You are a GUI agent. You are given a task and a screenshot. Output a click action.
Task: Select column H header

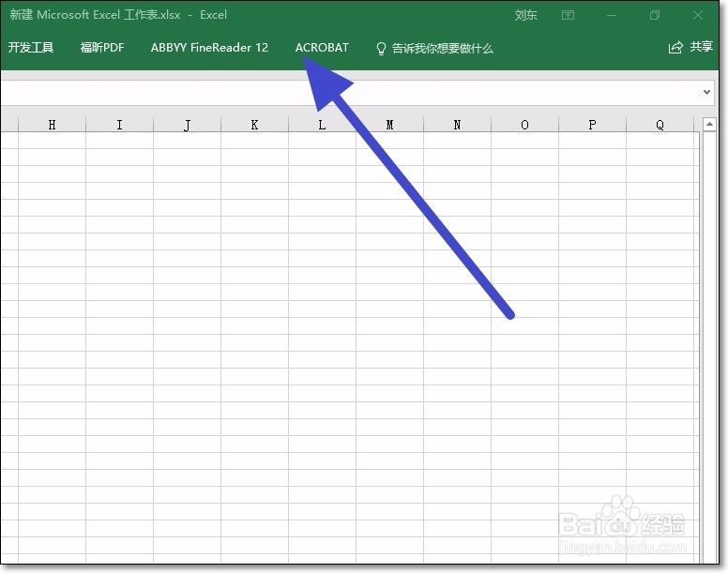pyautogui.click(x=52, y=125)
